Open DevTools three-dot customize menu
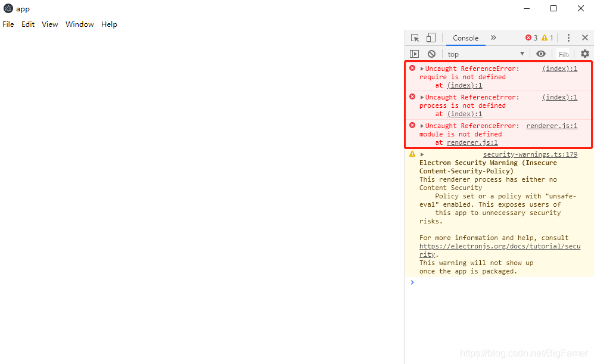594x364 pixels. coord(568,38)
